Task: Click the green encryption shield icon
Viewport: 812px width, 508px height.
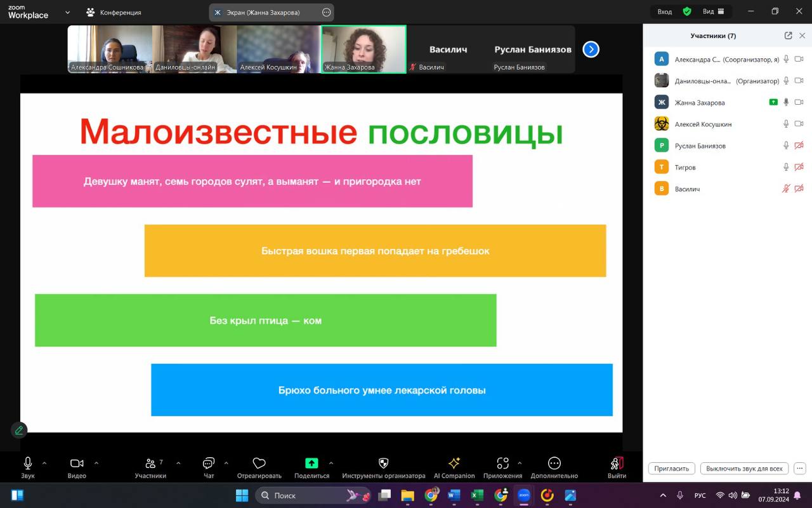Action: 687,11
